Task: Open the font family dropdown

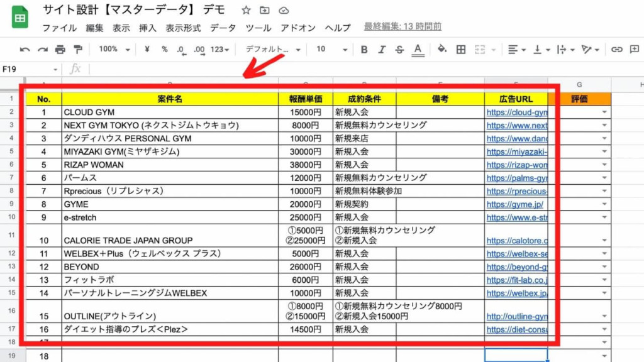Action: click(273, 50)
